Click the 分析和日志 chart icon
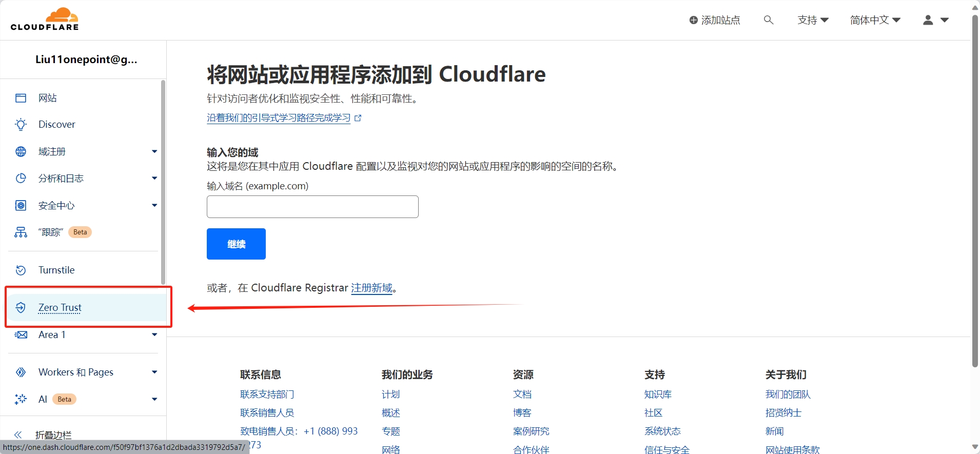Viewport: 980px width, 454px height. click(x=21, y=178)
